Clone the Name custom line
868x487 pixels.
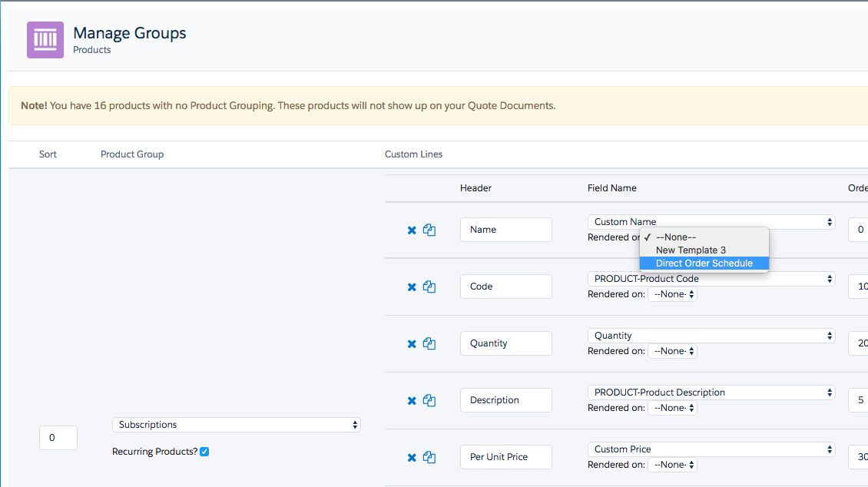[429, 230]
